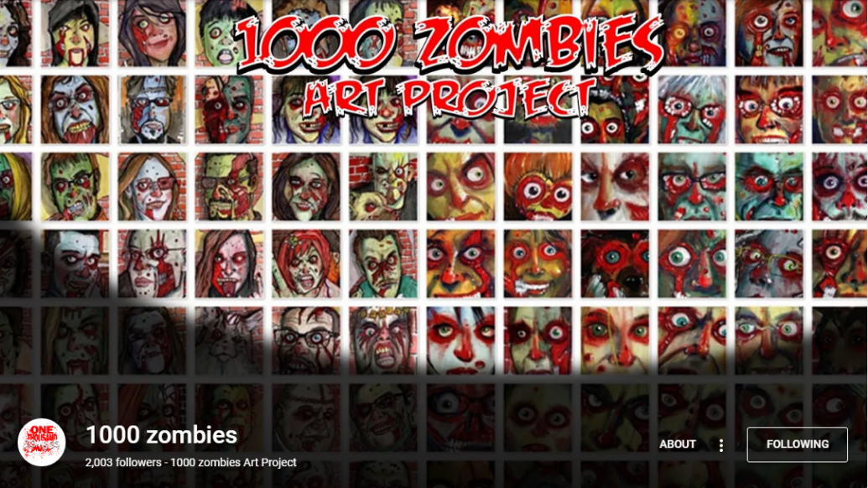Click the "1000 Zombies Art Project" banner logo
This screenshot has width=868, height=488.
click(x=450, y=65)
